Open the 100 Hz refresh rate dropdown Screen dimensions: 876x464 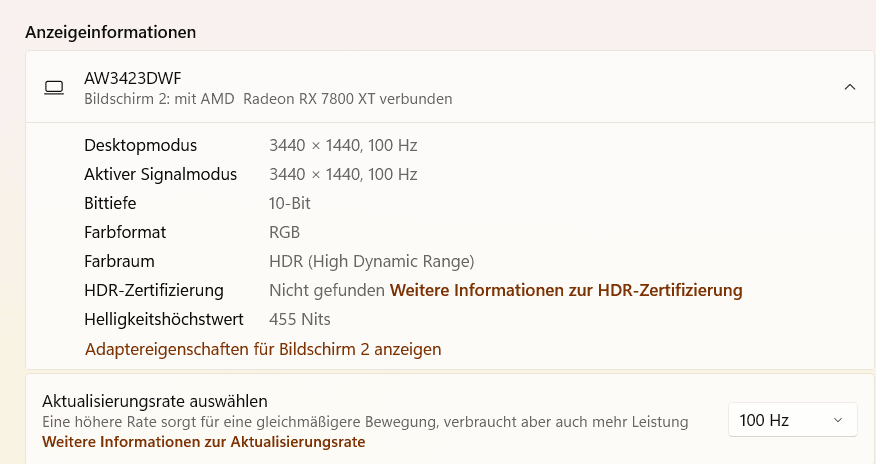[792, 420]
